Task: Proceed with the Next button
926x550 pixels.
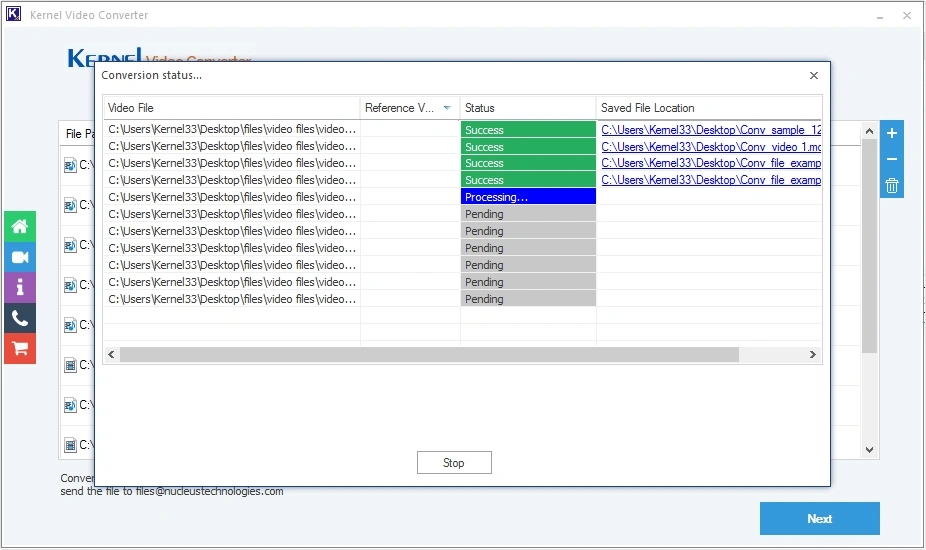Action: [820, 519]
